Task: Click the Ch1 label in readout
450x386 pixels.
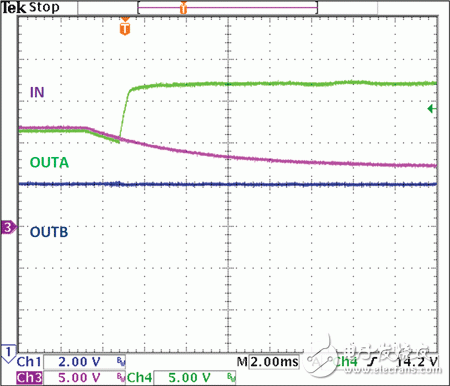Action: [x=29, y=362]
